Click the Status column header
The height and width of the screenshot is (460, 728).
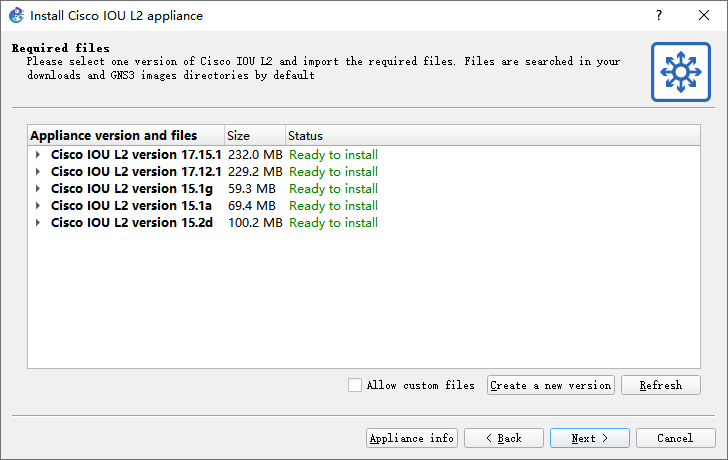coord(493,136)
